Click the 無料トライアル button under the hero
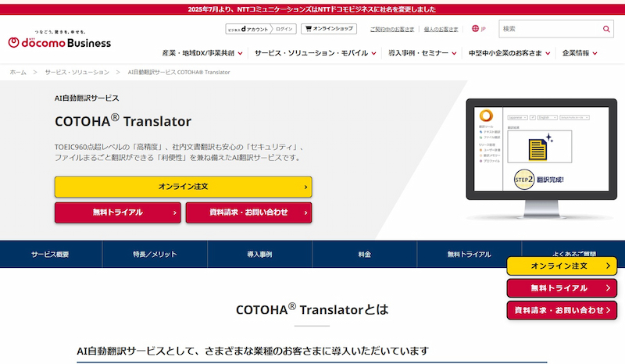The width and height of the screenshot is (625, 364). (117, 212)
